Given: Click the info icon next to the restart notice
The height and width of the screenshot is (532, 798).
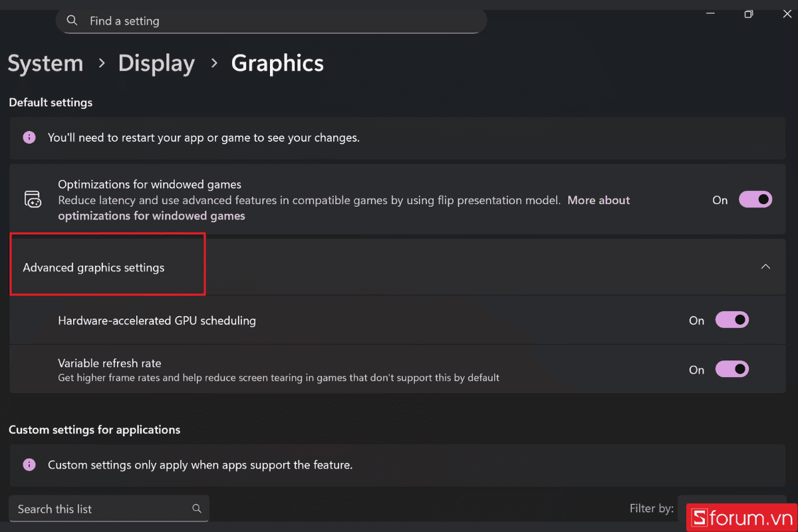Looking at the screenshot, I should pos(29,137).
